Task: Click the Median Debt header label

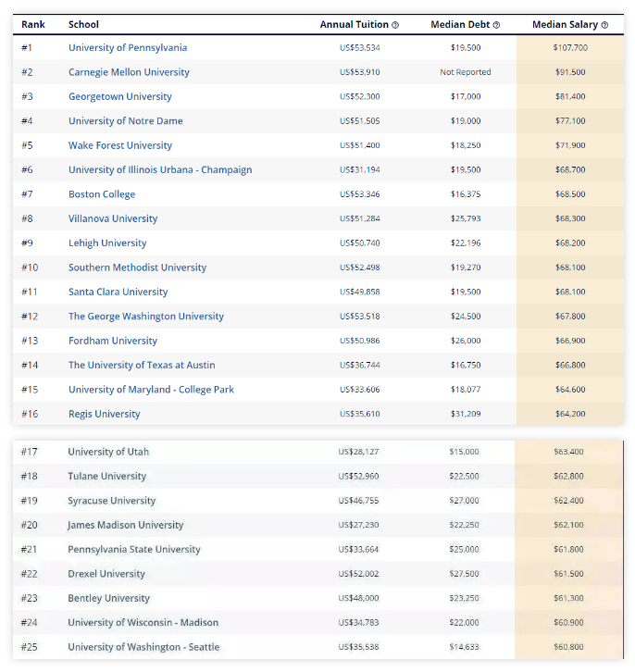Action: coord(460,24)
